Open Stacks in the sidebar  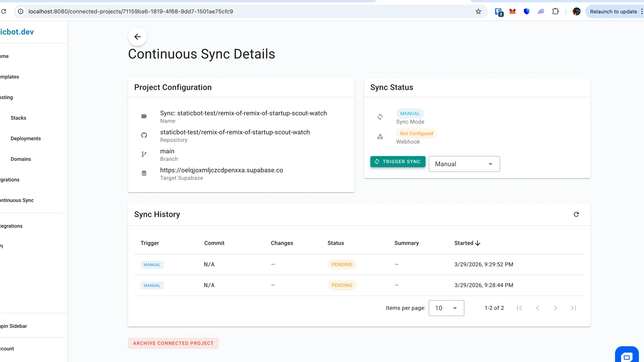18,118
